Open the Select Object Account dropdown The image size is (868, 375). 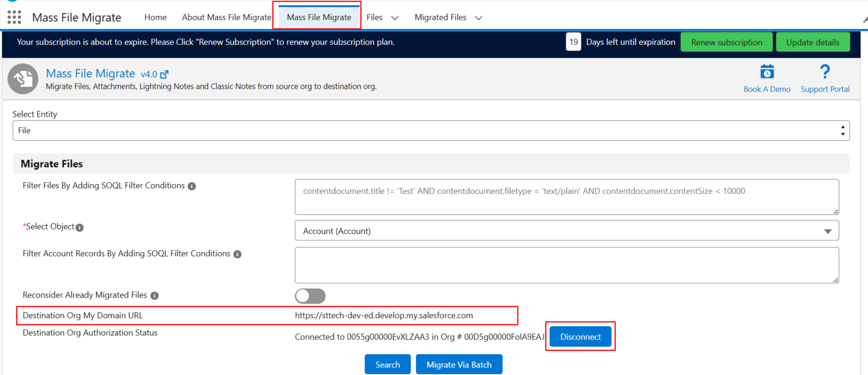click(567, 231)
